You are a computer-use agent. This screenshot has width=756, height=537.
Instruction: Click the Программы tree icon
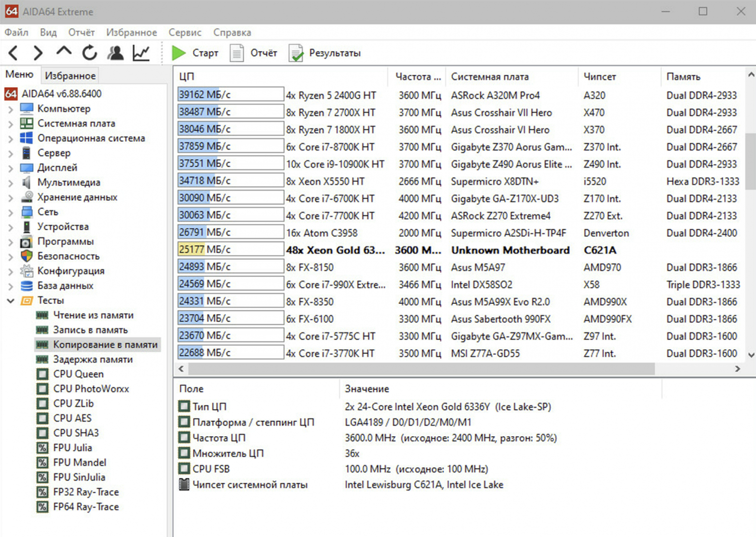pyautogui.click(x=27, y=241)
